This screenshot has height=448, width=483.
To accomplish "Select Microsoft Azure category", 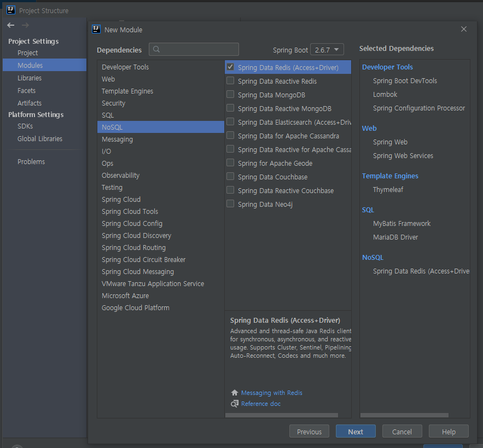I will coord(160,295).
